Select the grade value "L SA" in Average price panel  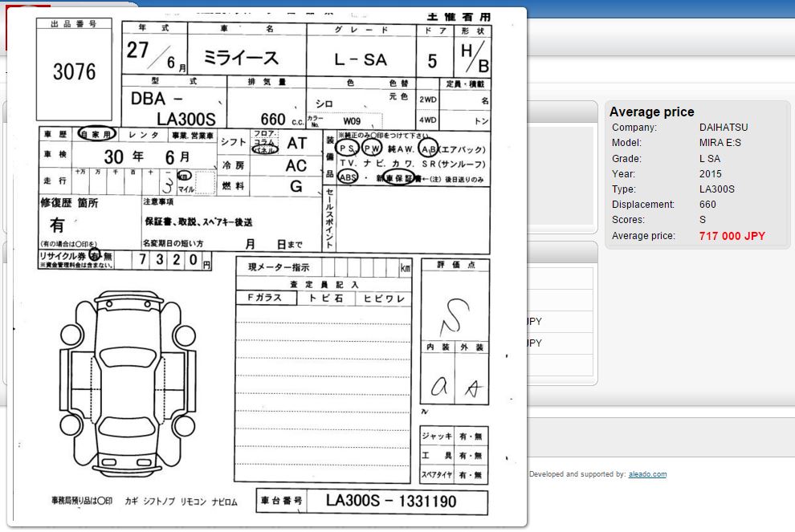[x=710, y=159]
